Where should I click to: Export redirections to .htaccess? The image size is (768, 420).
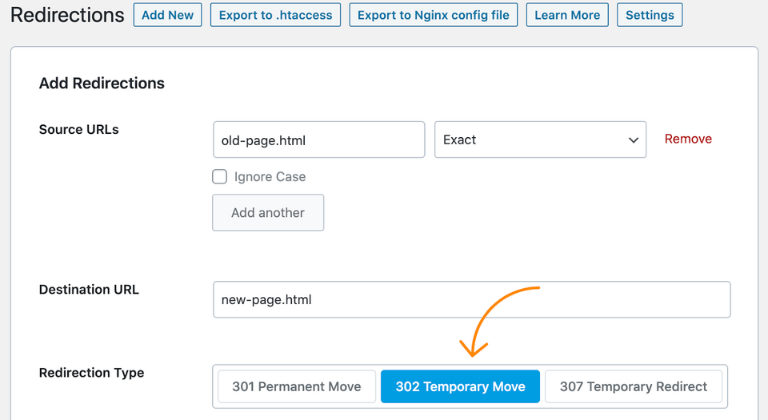tap(275, 15)
